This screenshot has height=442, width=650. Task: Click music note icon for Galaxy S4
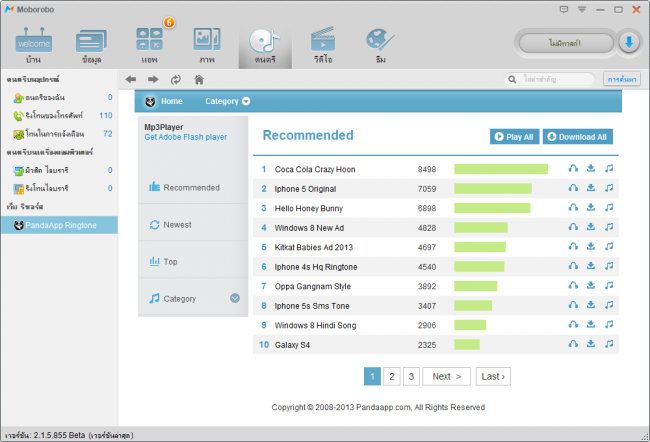point(609,343)
